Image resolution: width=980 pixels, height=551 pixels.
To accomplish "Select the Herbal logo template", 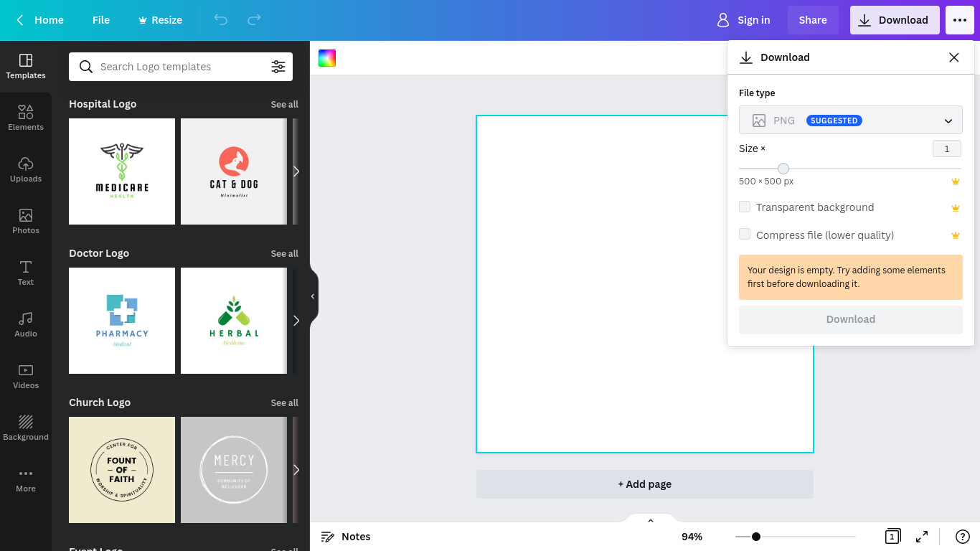I will [234, 321].
